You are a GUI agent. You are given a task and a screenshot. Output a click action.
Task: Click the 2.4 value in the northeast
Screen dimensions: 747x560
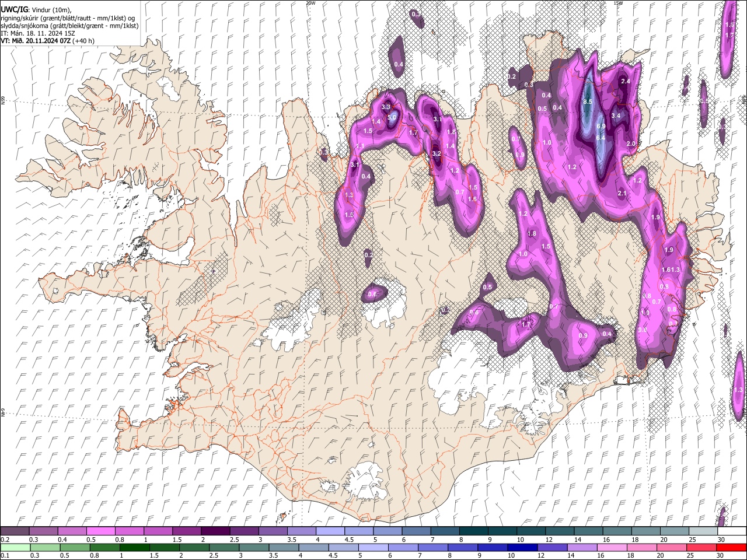tap(626, 81)
